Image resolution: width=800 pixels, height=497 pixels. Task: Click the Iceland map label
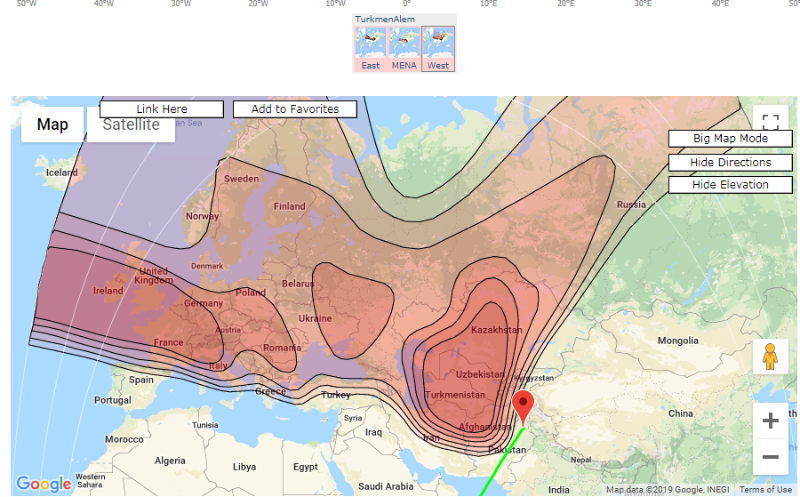(x=62, y=172)
